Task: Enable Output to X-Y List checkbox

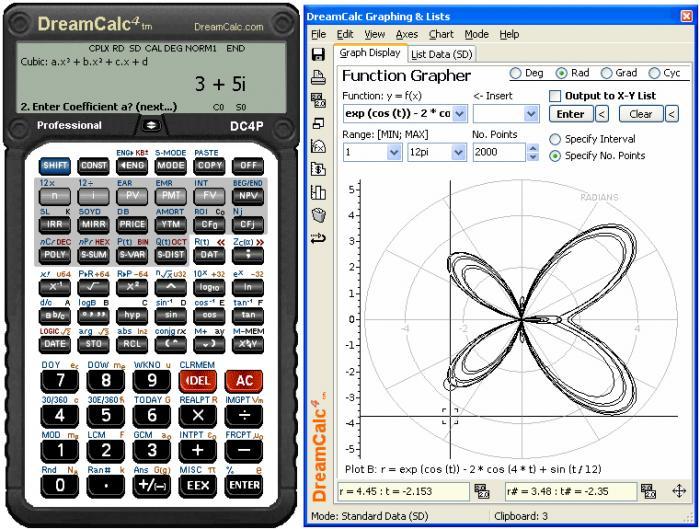Action: pos(555,96)
